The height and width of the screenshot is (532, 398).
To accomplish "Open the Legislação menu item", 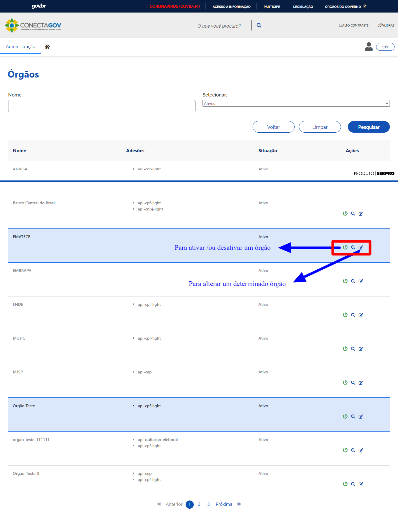I will (303, 6).
